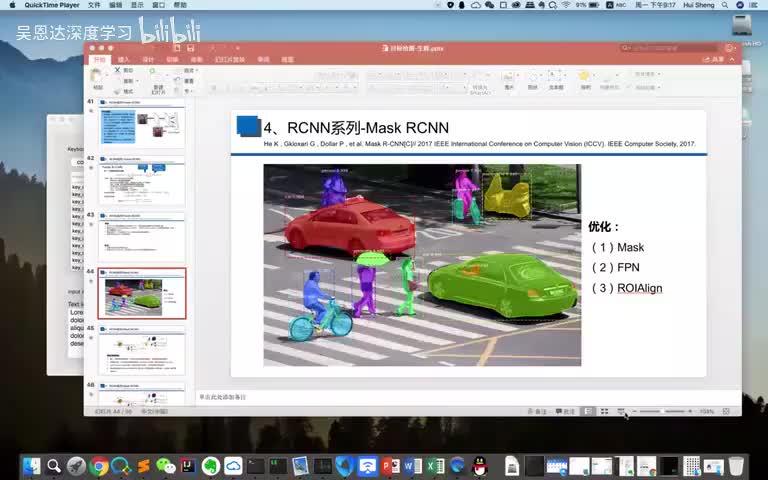
Task: Collapse the ribbon with the chevron
Action: point(732,59)
